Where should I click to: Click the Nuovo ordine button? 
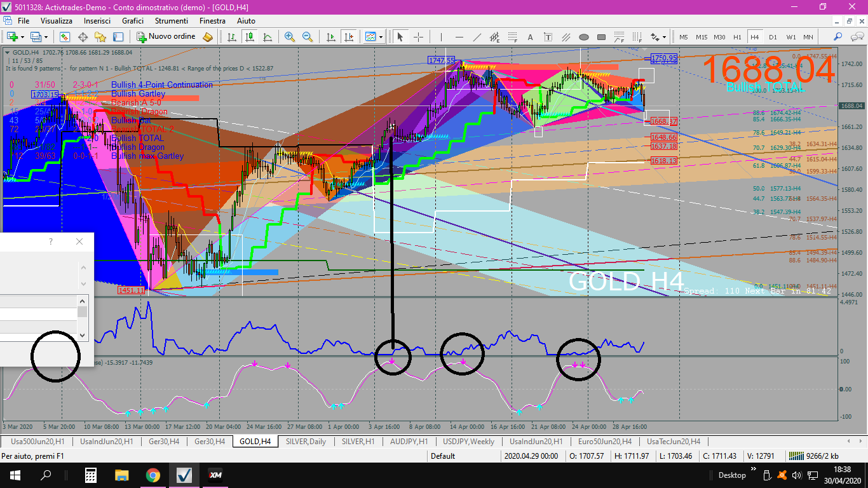(166, 37)
